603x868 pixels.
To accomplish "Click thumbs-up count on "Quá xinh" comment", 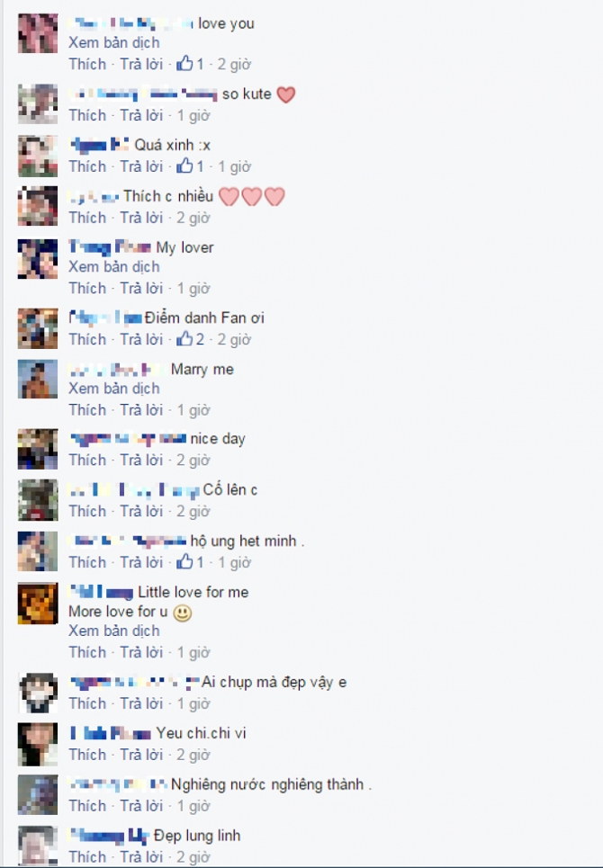I will tap(201, 166).
